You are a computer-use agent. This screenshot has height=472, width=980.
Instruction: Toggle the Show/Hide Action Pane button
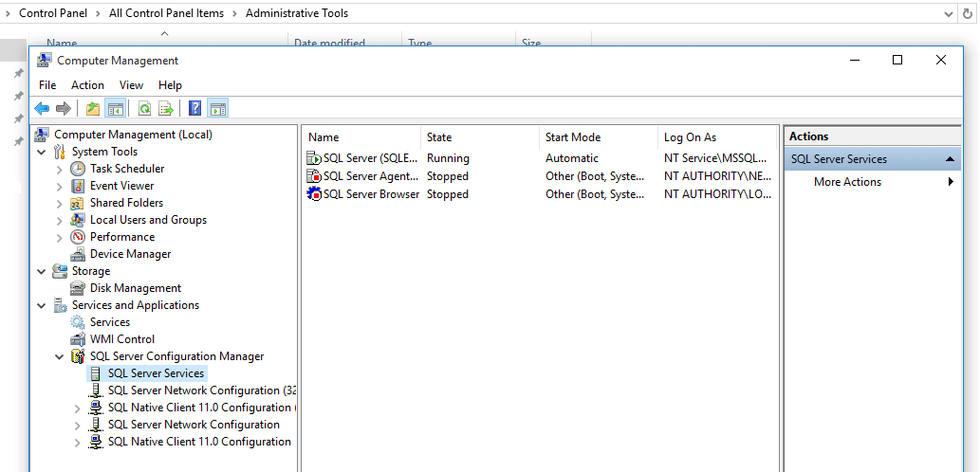(x=217, y=109)
